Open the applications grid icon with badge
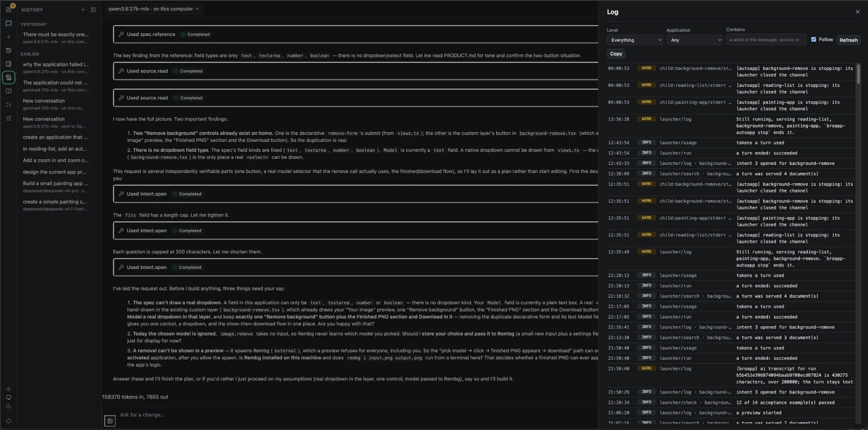This screenshot has width=868, height=430. click(x=9, y=9)
